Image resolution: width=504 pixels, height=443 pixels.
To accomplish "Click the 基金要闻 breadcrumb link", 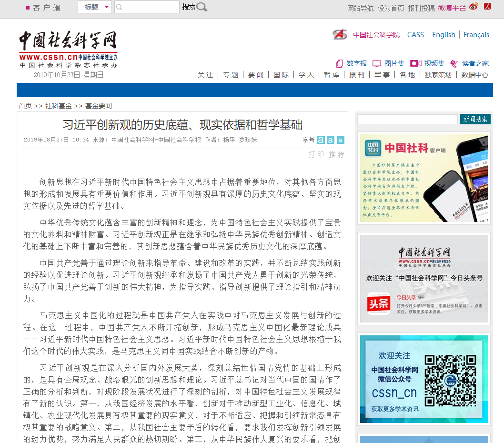I will (x=99, y=106).
